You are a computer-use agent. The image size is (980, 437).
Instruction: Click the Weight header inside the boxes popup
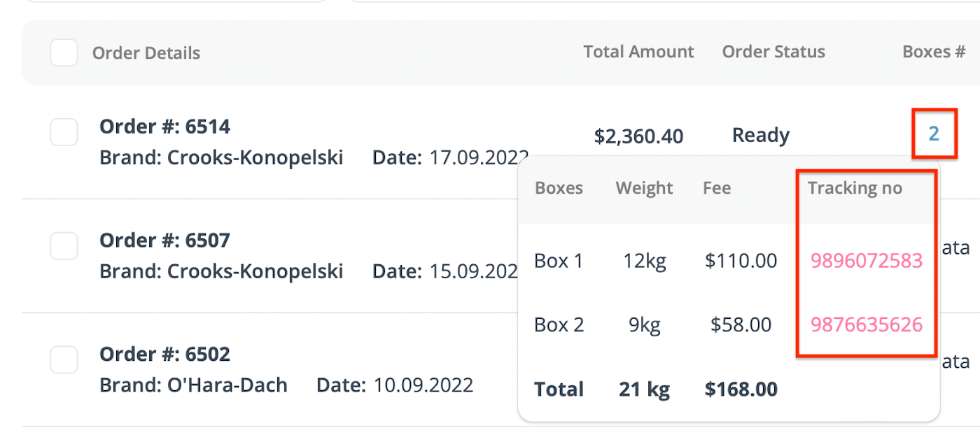[644, 187]
